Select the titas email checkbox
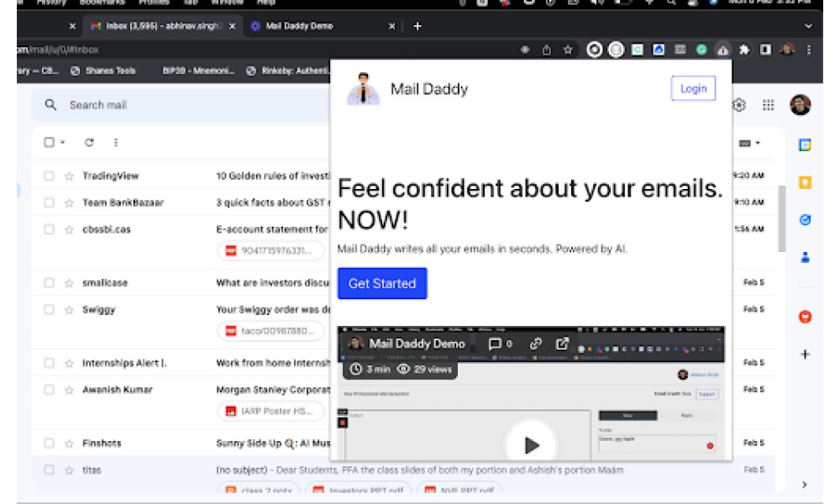 tap(49, 470)
